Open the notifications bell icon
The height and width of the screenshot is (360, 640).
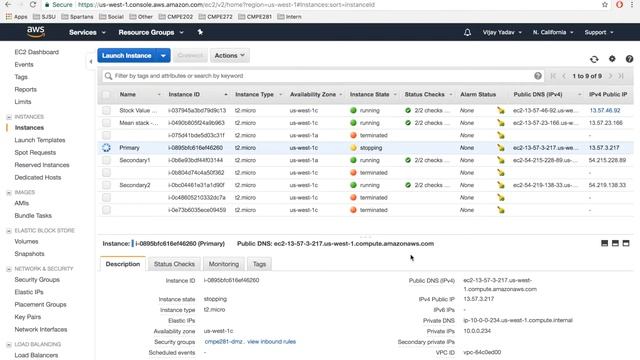467,32
